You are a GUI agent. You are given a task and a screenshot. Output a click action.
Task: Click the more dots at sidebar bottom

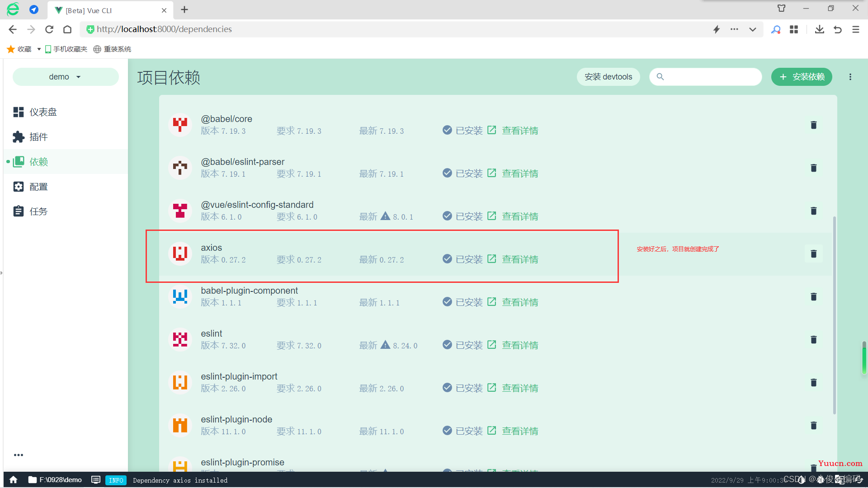pos(19,455)
